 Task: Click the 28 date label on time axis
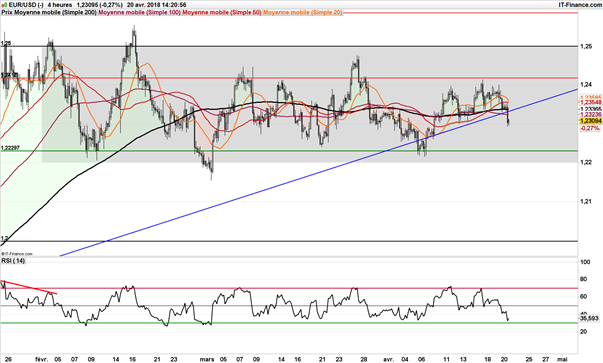(x=365, y=360)
